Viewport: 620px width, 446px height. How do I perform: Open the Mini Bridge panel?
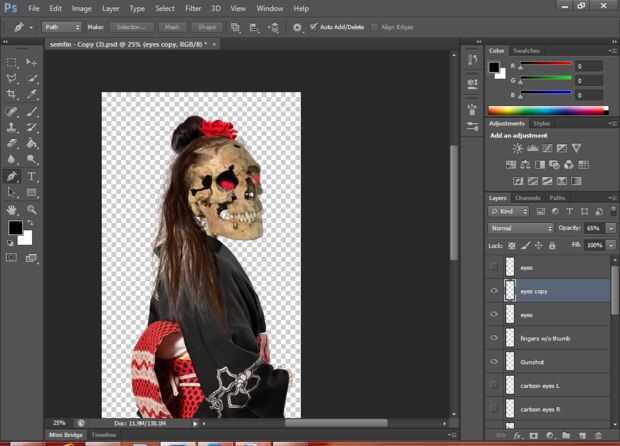(x=67, y=436)
